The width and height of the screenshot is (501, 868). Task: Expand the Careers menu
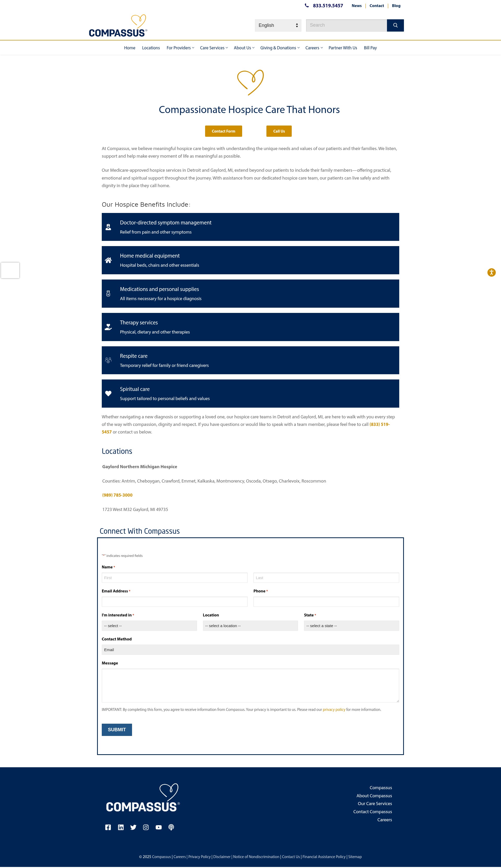tap(314, 48)
